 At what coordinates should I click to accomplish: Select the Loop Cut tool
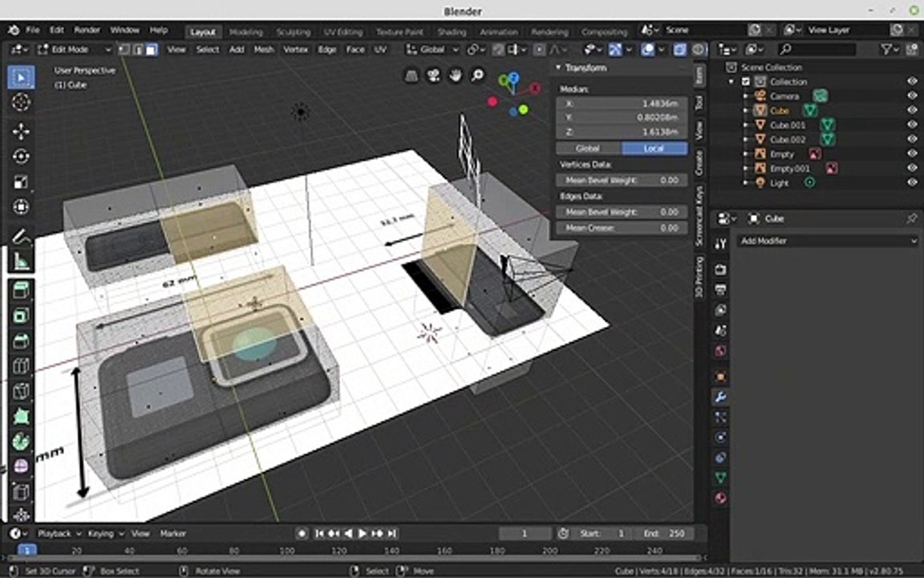(x=21, y=366)
